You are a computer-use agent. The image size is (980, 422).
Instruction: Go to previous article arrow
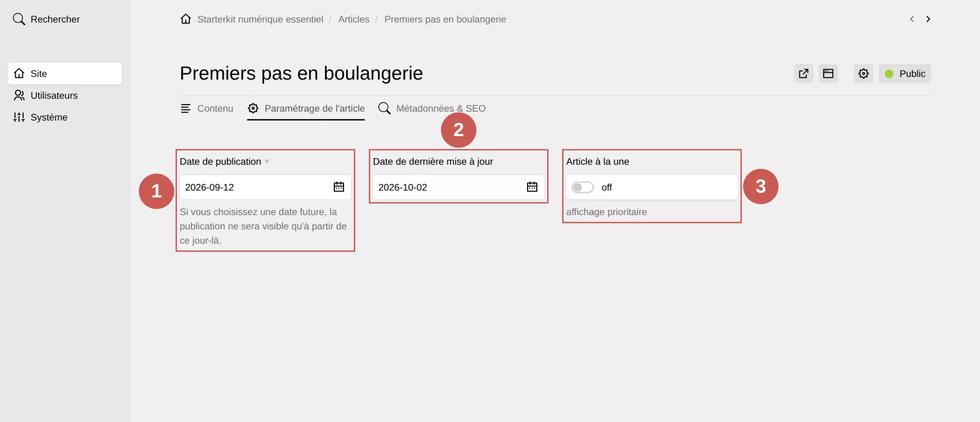(912, 19)
